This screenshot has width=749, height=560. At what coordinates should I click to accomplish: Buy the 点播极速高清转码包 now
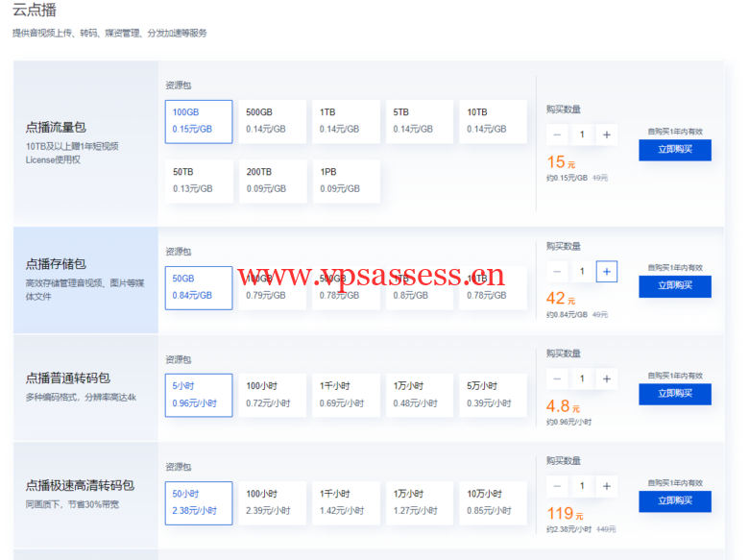(x=674, y=501)
